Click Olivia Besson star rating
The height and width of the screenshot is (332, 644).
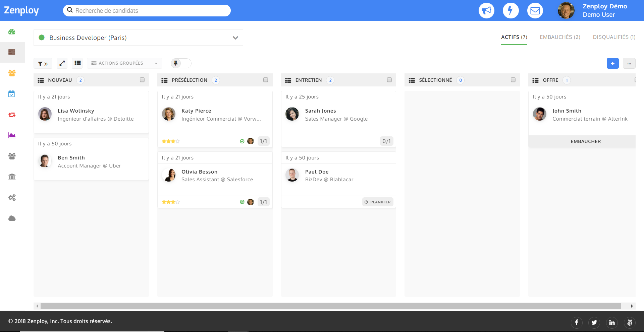[x=171, y=202]
